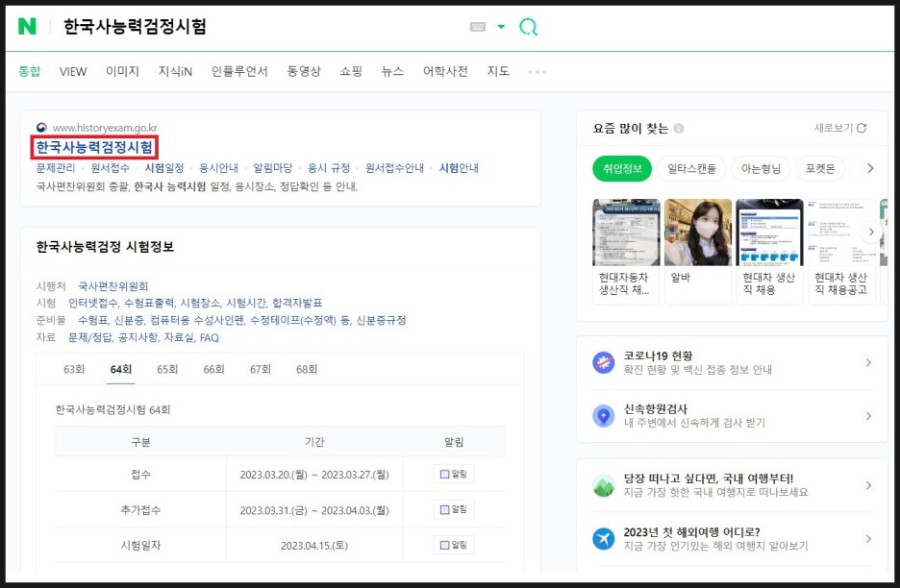900x588 pixels.
Task: Select the 63회 exam round tab
Action: pyautogui.click(x=74, y=369)
